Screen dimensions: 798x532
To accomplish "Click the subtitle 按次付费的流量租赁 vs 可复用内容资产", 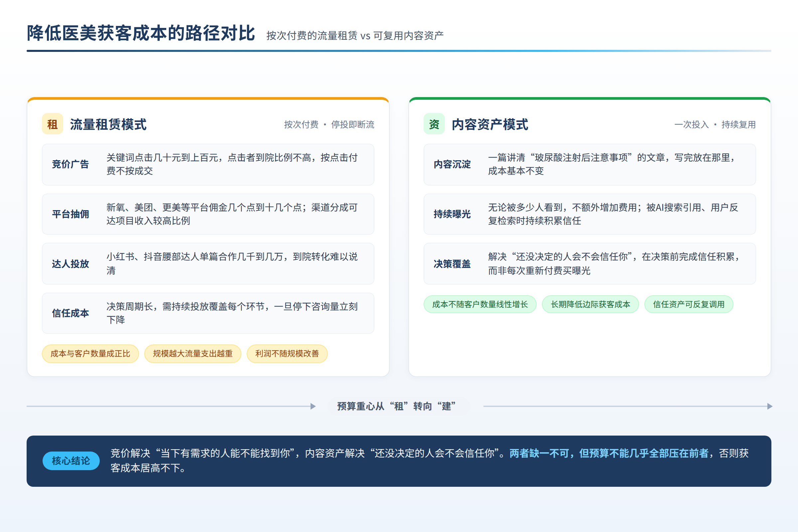I will [x=355, y=36].
